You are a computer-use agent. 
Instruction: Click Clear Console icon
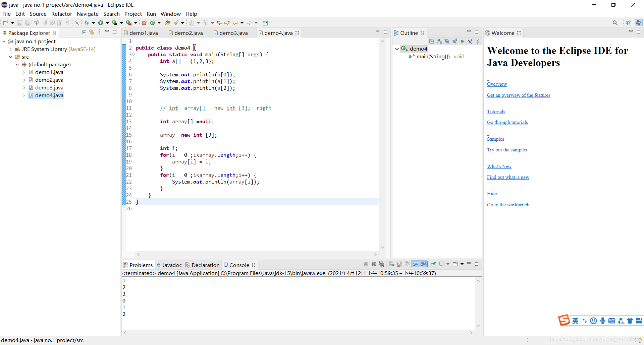pos(391,264)
